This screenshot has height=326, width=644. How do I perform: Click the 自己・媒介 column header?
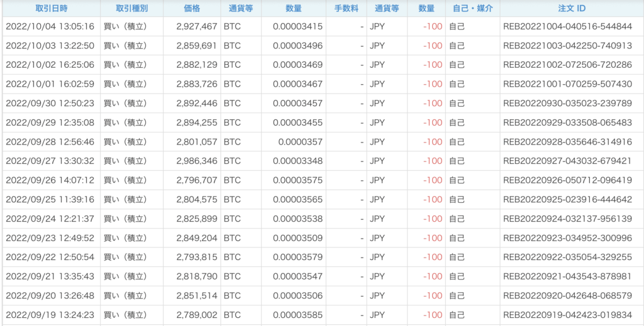tap(472, 8)
